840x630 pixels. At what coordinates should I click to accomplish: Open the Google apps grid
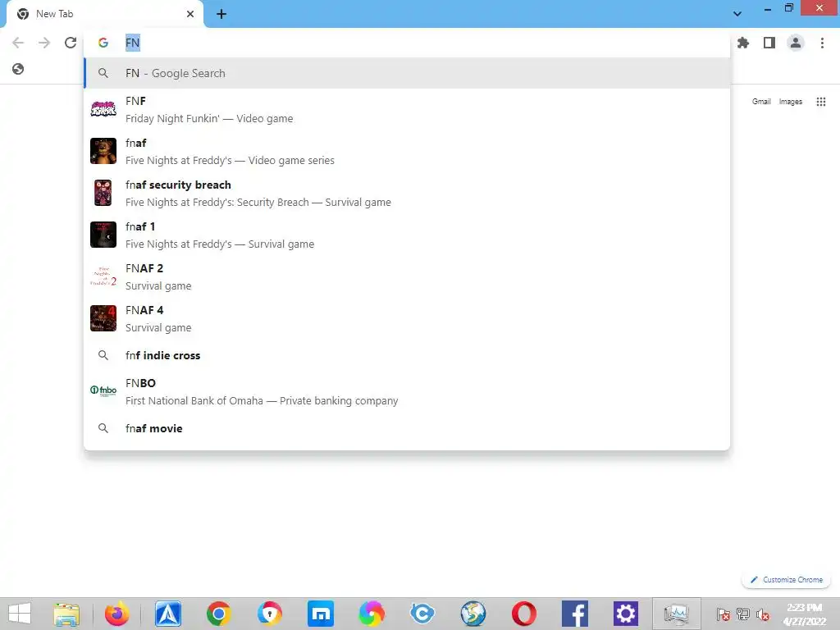820,102
